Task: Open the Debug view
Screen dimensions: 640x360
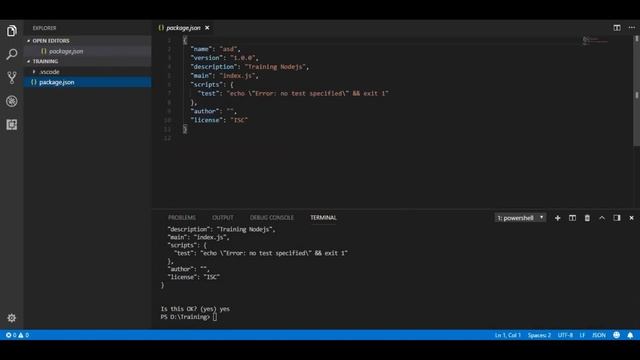Action: point(11,101)
